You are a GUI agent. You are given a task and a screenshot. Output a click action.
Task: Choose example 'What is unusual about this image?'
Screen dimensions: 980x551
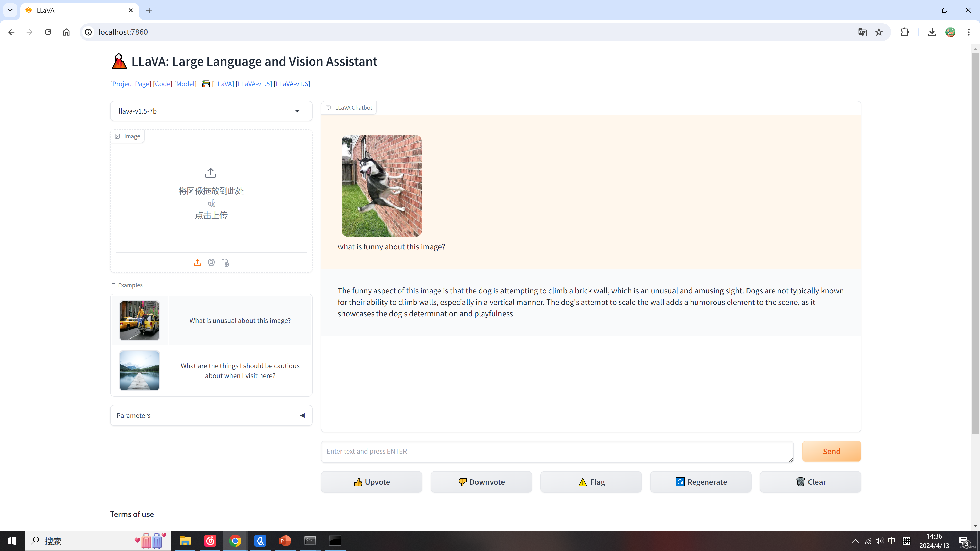240,321
